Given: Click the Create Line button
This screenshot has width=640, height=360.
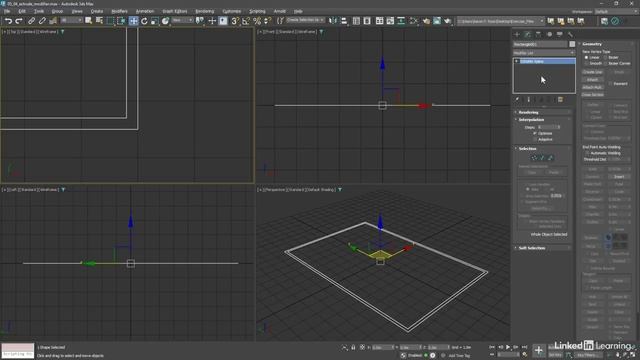Looking at the screenshot, I should pos(593,72).
